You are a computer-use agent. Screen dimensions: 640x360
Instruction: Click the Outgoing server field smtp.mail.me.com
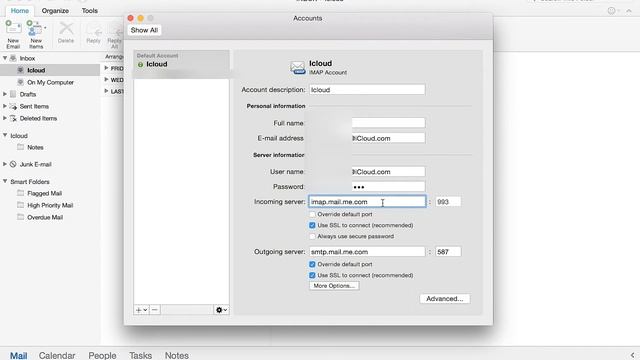click(x=367, y=252)
